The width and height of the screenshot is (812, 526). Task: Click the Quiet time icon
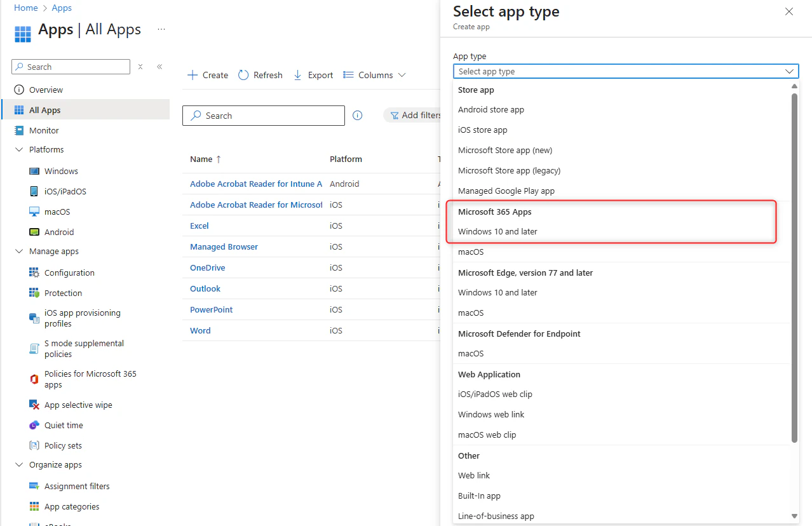[34, 425]
